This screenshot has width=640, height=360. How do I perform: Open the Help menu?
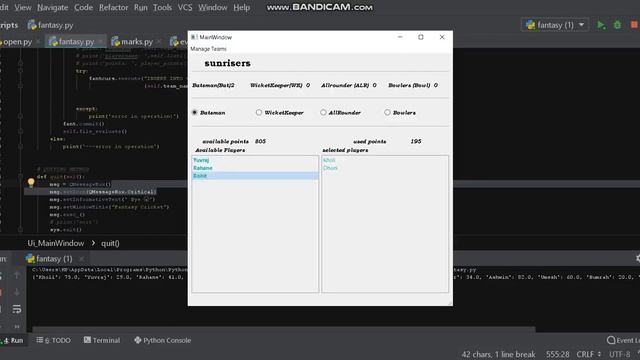click(x=242, y=7)
